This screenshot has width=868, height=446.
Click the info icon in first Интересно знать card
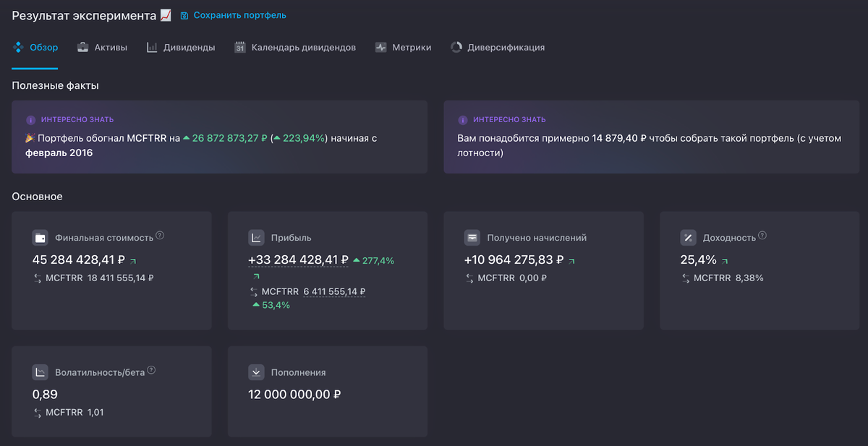[30, 120]
